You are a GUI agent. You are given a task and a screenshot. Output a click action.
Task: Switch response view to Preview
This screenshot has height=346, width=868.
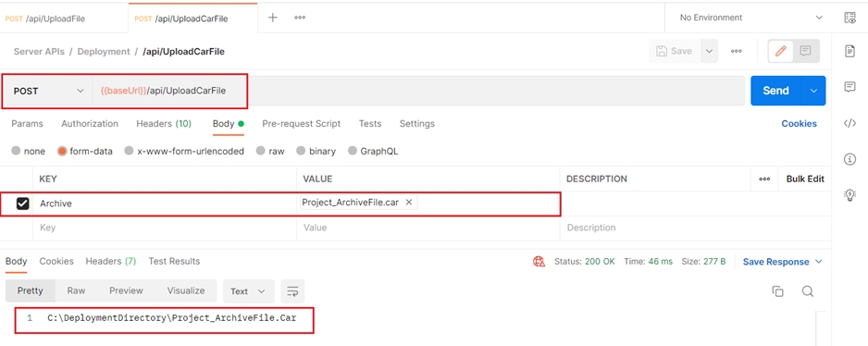[126, 290]
